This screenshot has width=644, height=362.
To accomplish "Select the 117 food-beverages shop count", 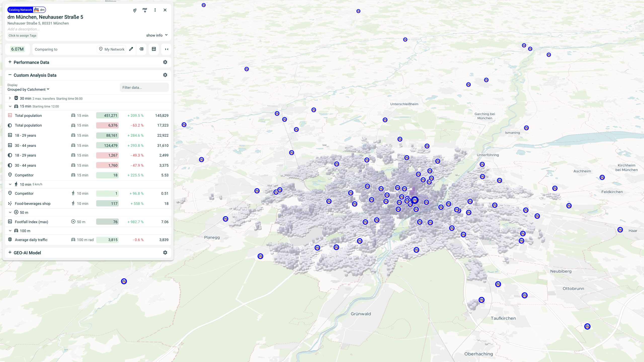I will click(x=107, y=204).
